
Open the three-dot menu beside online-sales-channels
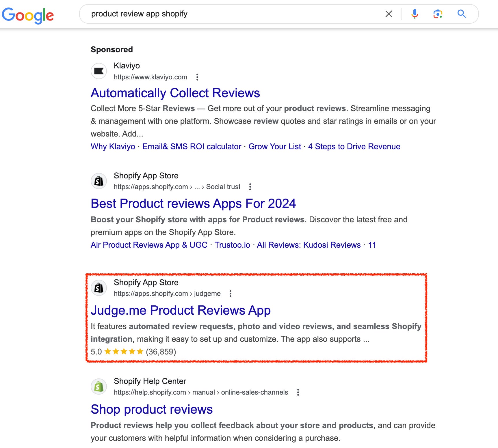[x=298, y=392]
